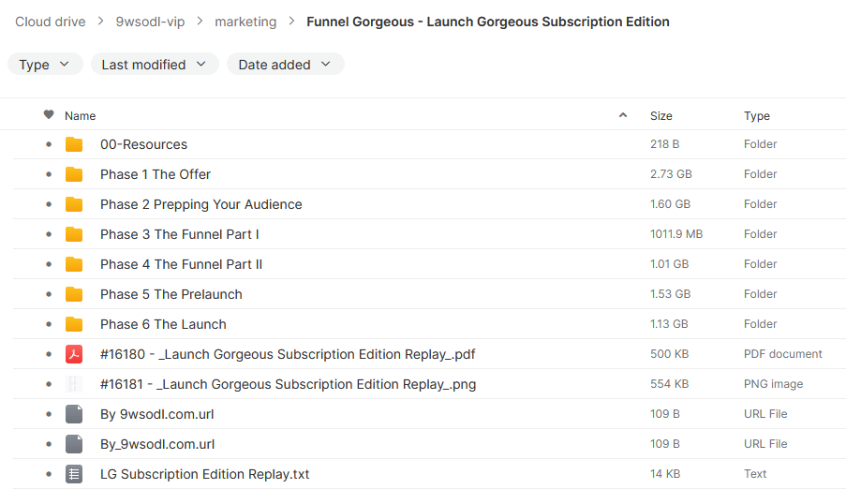Click the Phase 4 The Funnel Part II folder icon
This screenshot has width=846, height=504.
click(74, 264)
